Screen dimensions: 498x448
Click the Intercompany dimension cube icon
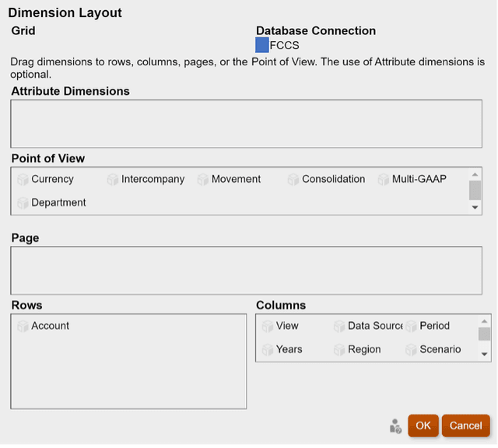(113, 180)
